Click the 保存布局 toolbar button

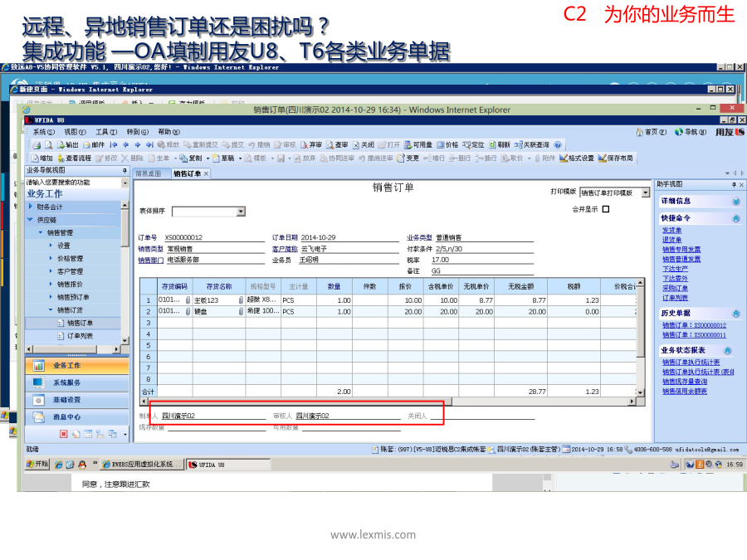coord(616,158)
